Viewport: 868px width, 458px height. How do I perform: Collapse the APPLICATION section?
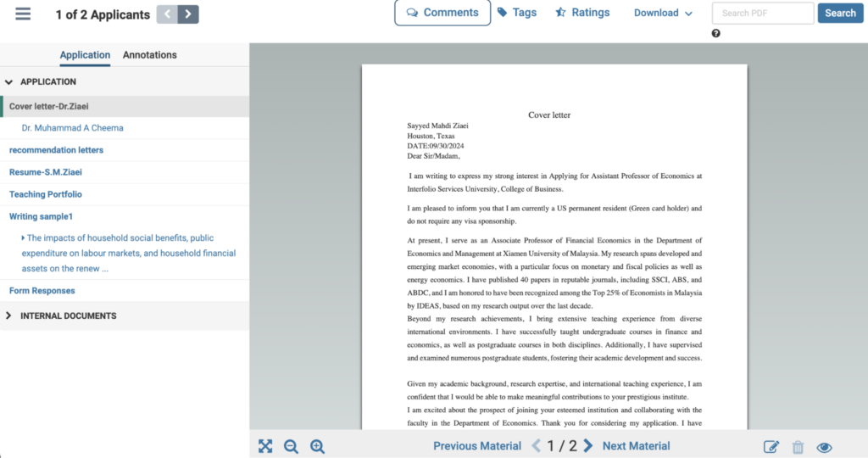(x=8, y=82)
